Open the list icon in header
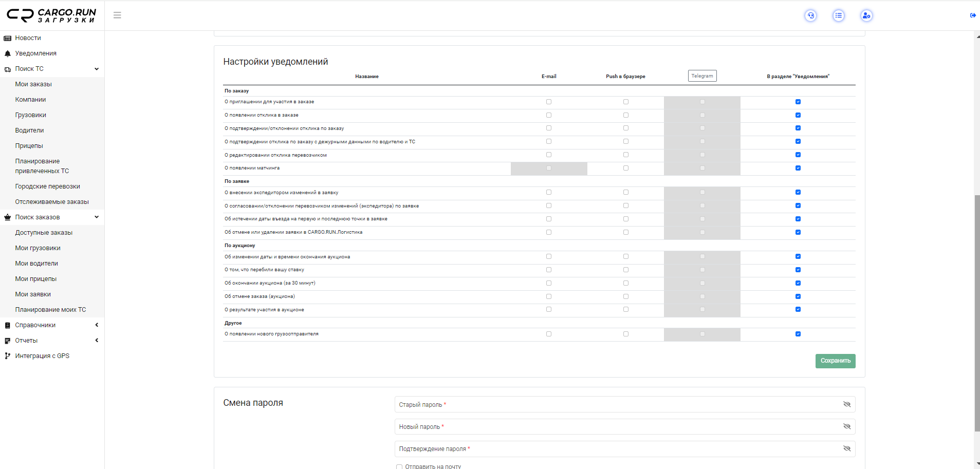 point(839,15)
